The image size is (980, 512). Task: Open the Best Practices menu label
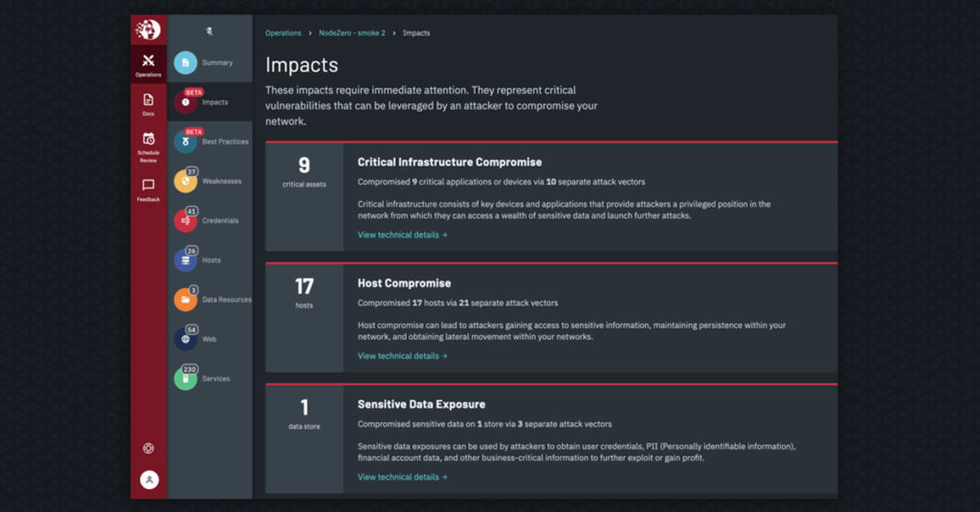coord(225,142)
